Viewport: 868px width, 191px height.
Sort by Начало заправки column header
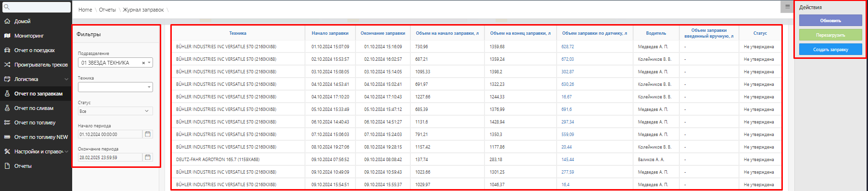(x=330, y=33)
